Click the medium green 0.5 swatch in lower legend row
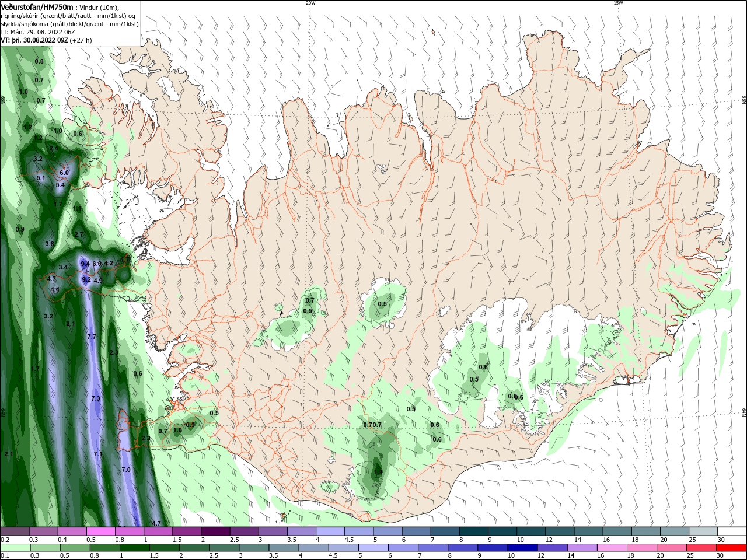The image size is (747, 560). point(75,548)
